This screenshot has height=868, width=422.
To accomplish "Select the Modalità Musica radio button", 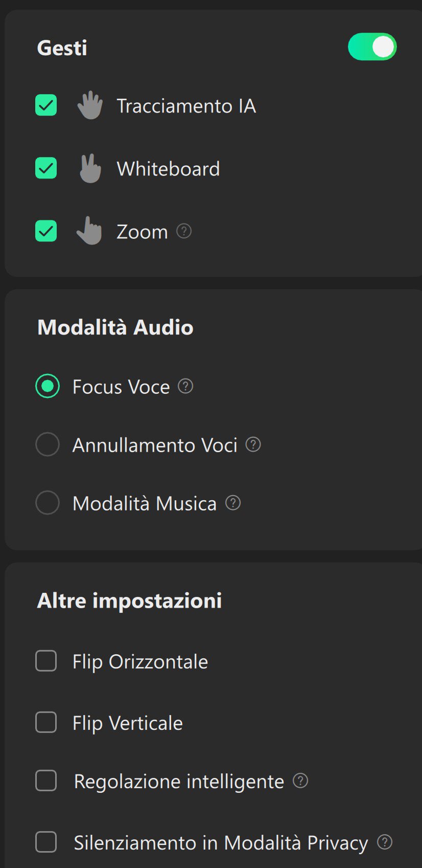I will pos(48,503).
